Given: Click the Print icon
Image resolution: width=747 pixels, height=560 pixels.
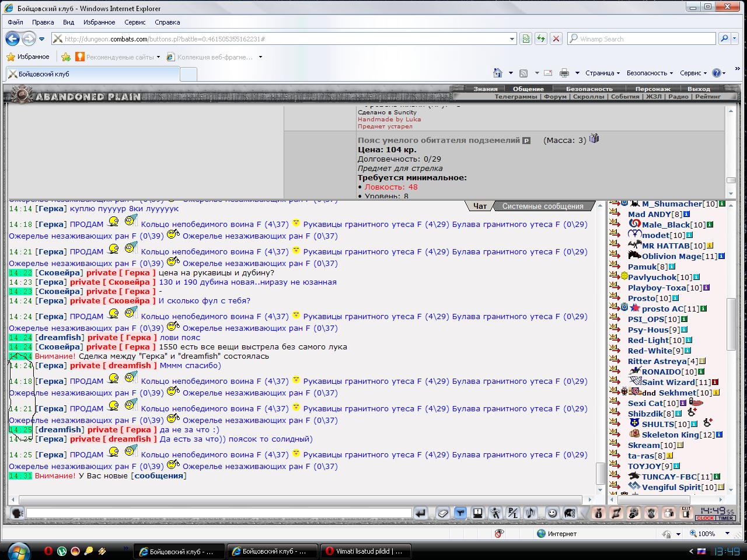Looking at the screenshot, I should 564,73.
